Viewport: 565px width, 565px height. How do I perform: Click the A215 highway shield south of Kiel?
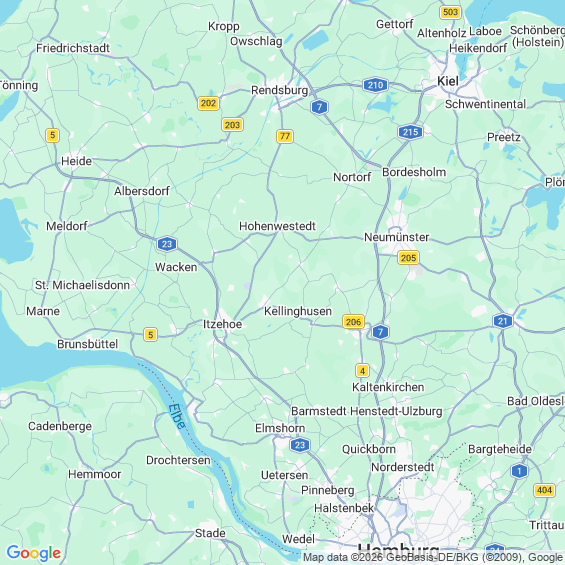[x=410, y=132]
